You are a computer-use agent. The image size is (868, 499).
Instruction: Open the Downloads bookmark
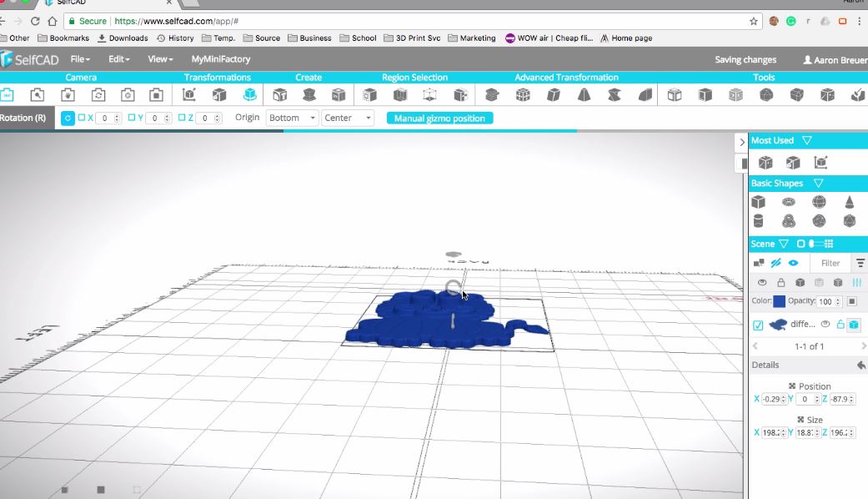click(123, 38)
